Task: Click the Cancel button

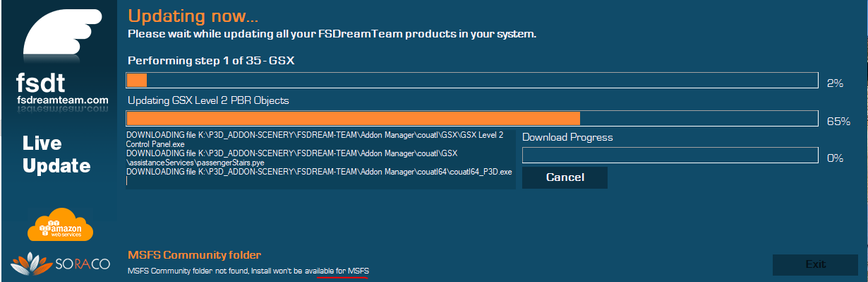Action: coord(565,177)
